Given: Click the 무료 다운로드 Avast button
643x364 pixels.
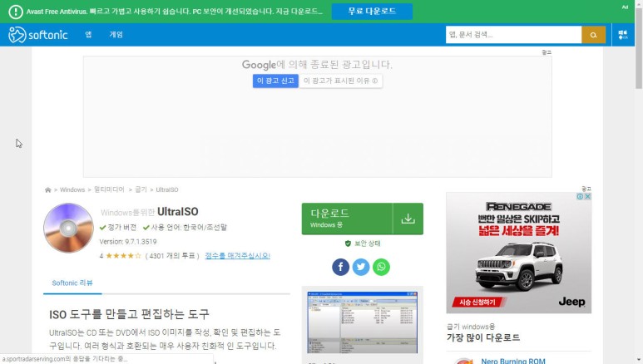Looking at the screenshot, I should pyautogui.click(x=372, y=12).
